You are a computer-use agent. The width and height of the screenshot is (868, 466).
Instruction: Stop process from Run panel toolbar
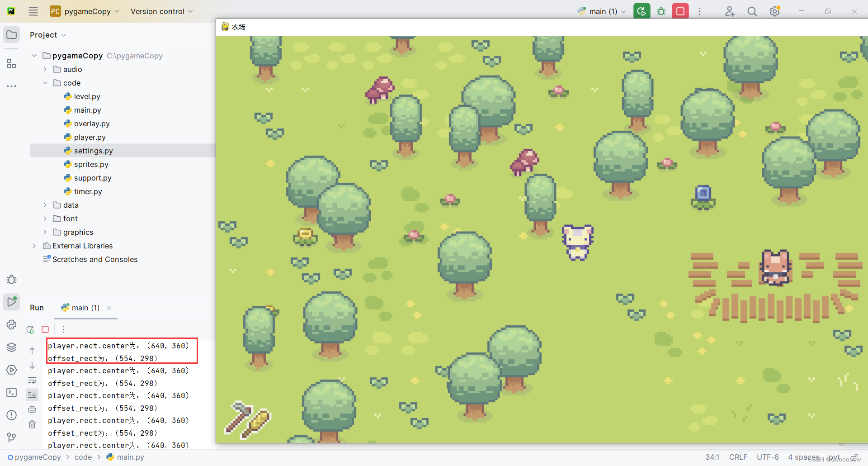(45, 329)
